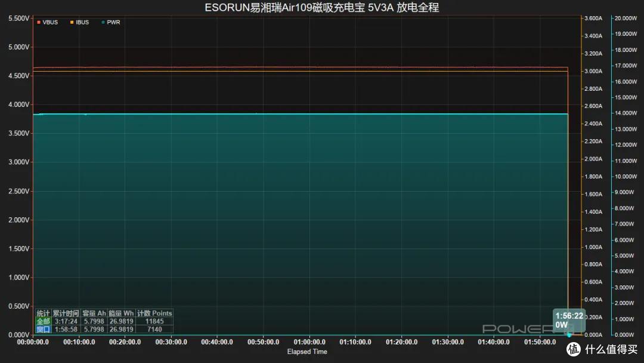The width and height of the screenshot is (644, 363).
Task: Click the 3.000A current axis label
Action: [x=593, y=71]
